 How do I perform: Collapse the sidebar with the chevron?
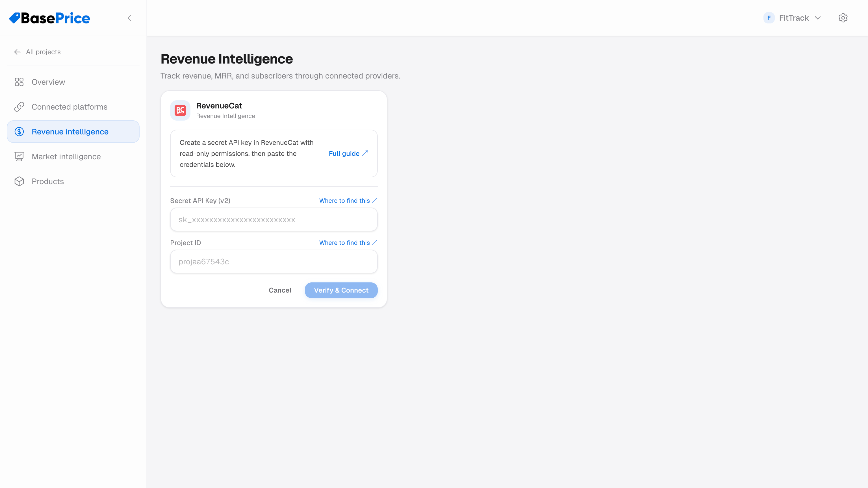[x=129, y=18]
